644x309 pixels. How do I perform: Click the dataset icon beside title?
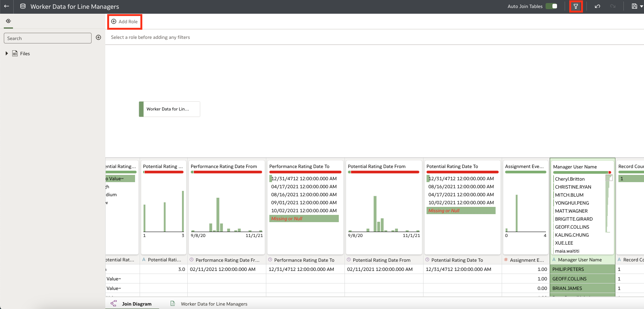click(23, 6)
